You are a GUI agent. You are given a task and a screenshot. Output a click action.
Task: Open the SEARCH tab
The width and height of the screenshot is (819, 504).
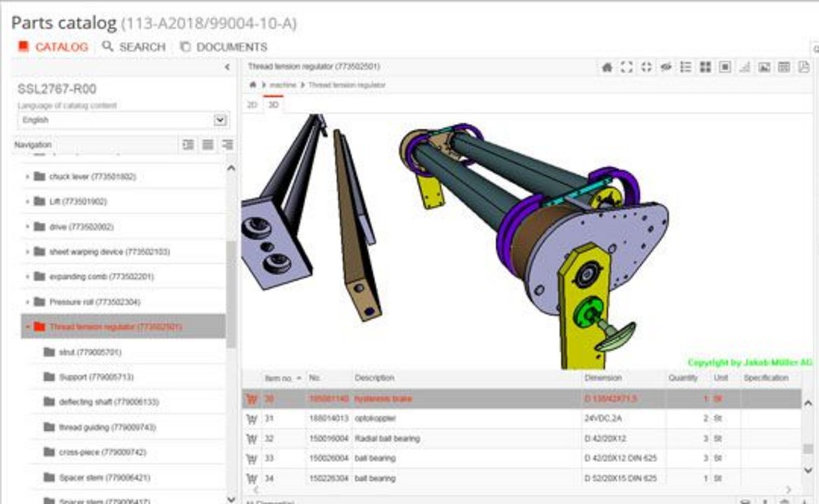pyautogui.click(x=134, y=47)
